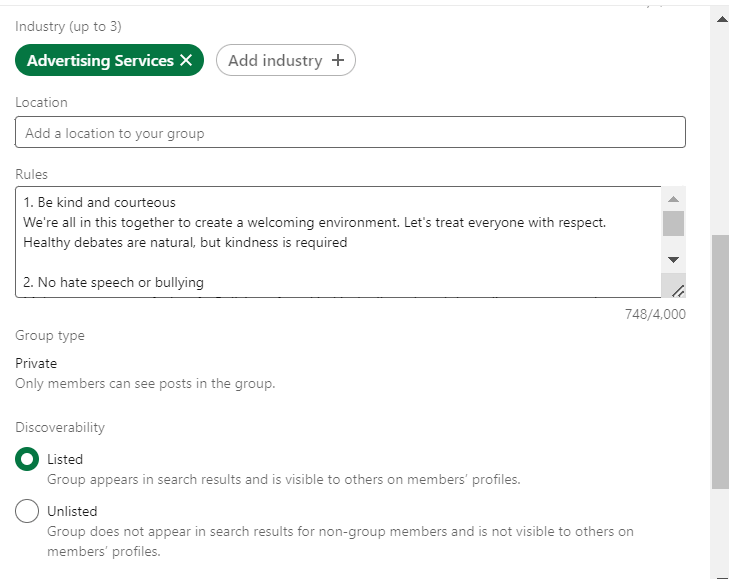Click the Unlisted option label text

pos(72,511)
